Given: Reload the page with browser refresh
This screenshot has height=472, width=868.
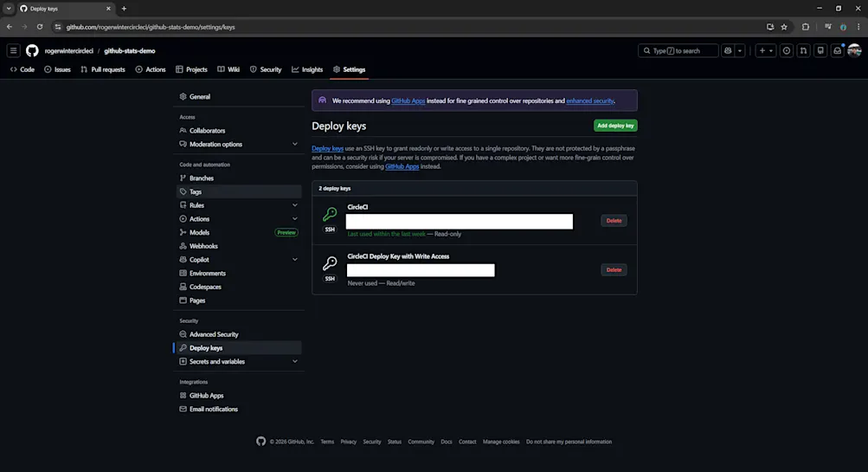Looking at the screenshot, I should pos(39,27).
